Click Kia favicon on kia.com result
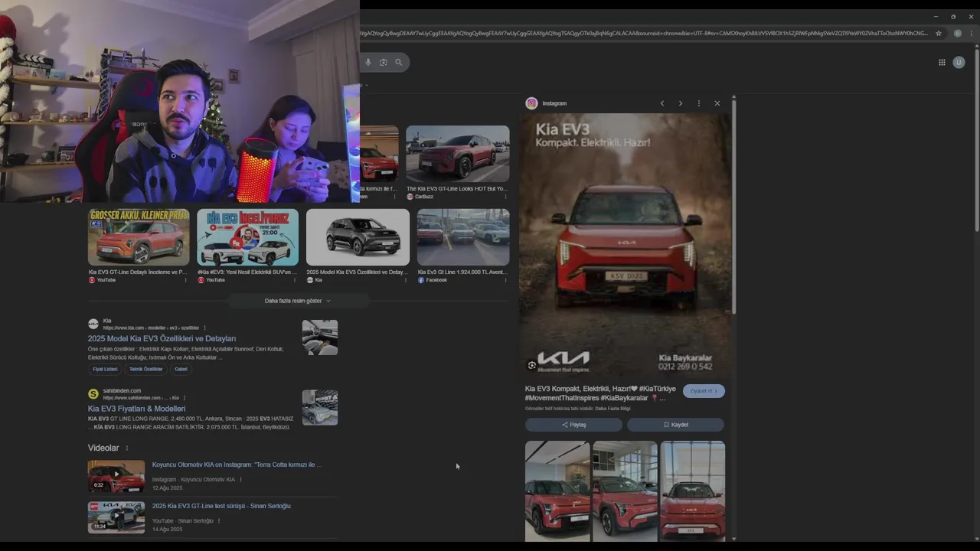Image resolution: width=980 pixels, height=551 pixels. click(93, 324)
